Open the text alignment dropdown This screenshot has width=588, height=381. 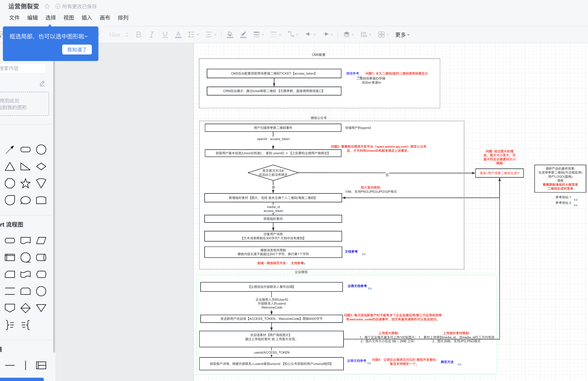pyautogui.click(x=211, y=35)
